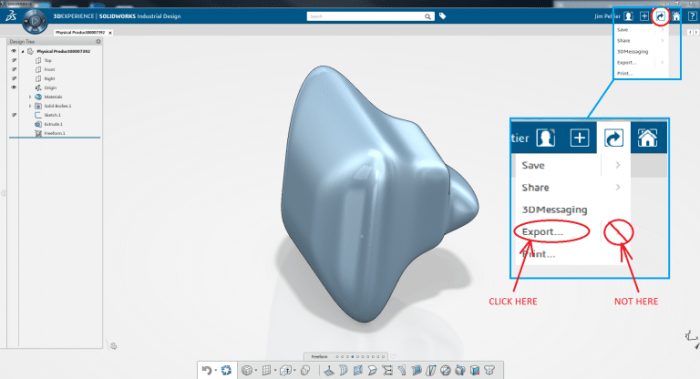Click the Share arrow icon in top bar

(x=660, y=17)
